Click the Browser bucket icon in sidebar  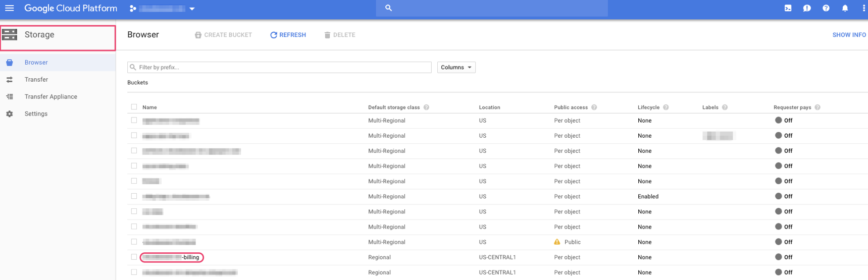tap(10, 63)
